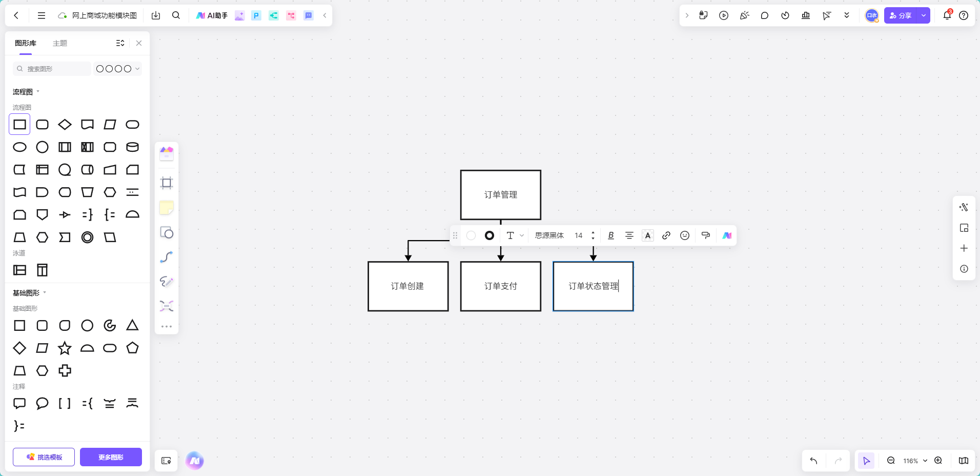Select the star basic shape
The height and width of the screenshot is (476, 980).
click(65, 348)
